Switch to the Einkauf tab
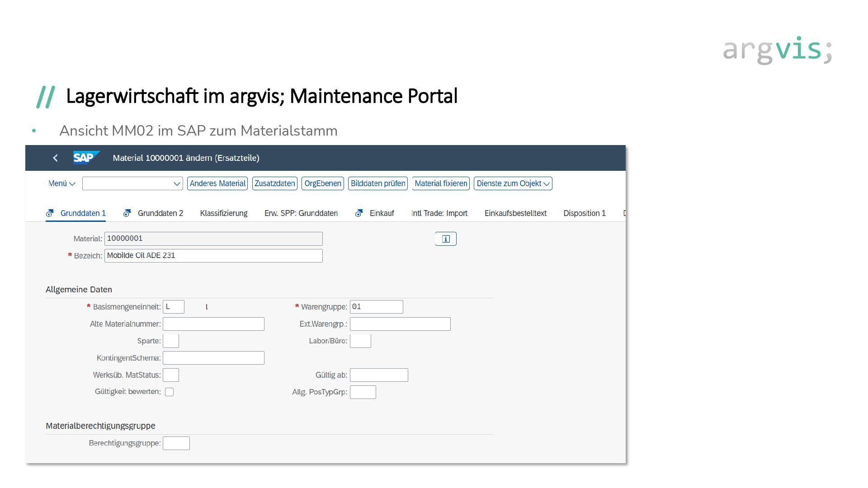868x488 pixels. pos(382,213)
